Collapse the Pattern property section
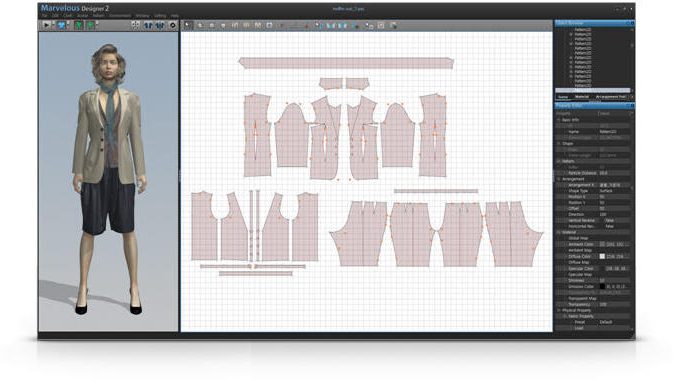673x385 pixels. [559, 161]
